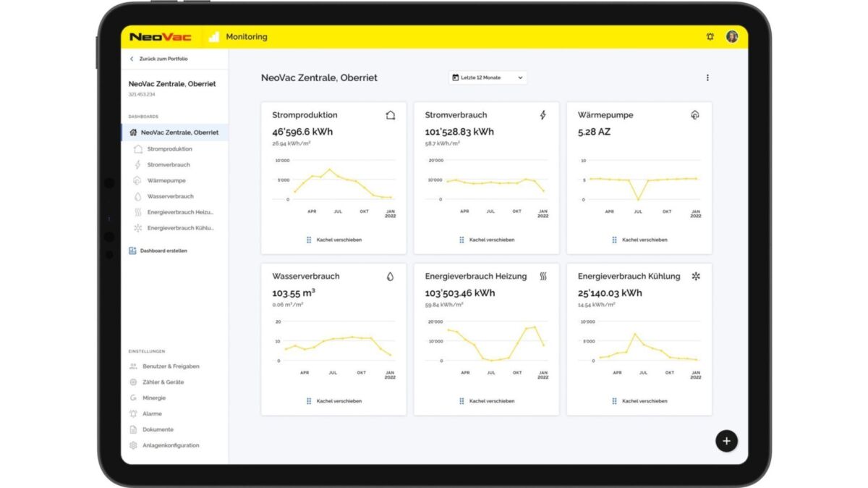Screen dimensions: 868x488
Task: Open the Monitoring chart icon in header
Action: (213, 37)
